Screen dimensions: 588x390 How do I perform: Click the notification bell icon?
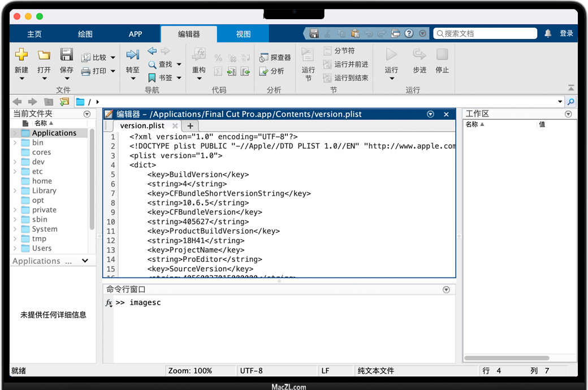pyautogui.click(x=548, y=33)
